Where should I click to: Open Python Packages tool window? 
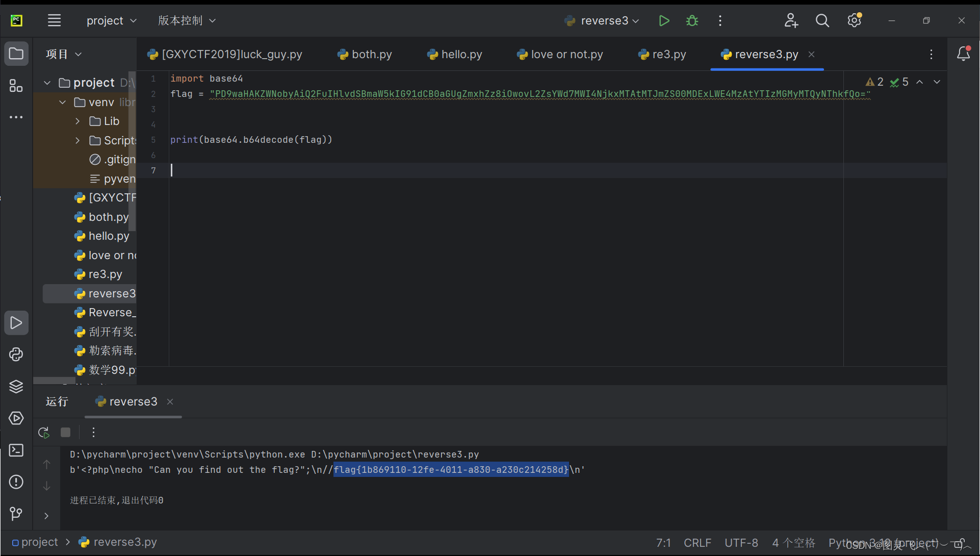[16, 355]
